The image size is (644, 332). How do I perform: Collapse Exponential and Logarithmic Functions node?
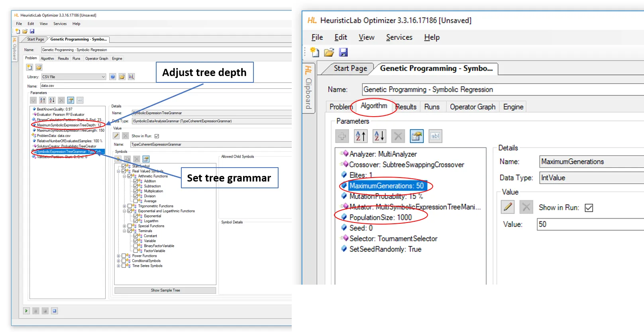point(124,211)
